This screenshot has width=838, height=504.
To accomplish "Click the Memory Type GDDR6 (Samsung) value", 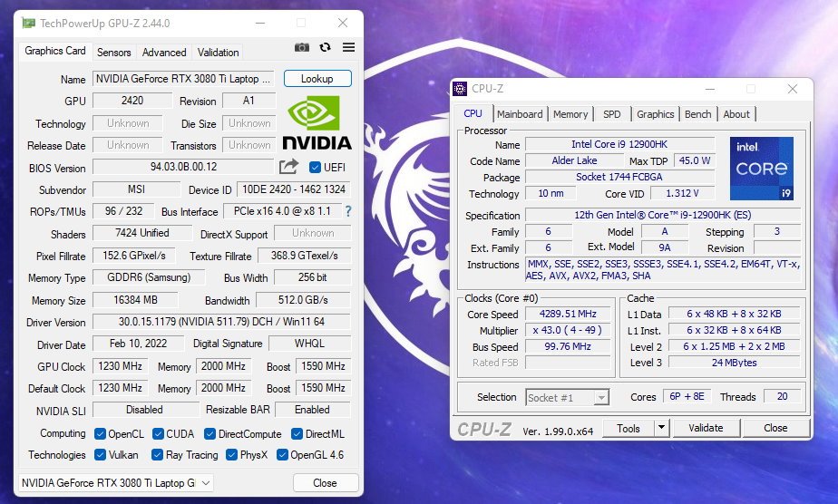I will [149, 277].
